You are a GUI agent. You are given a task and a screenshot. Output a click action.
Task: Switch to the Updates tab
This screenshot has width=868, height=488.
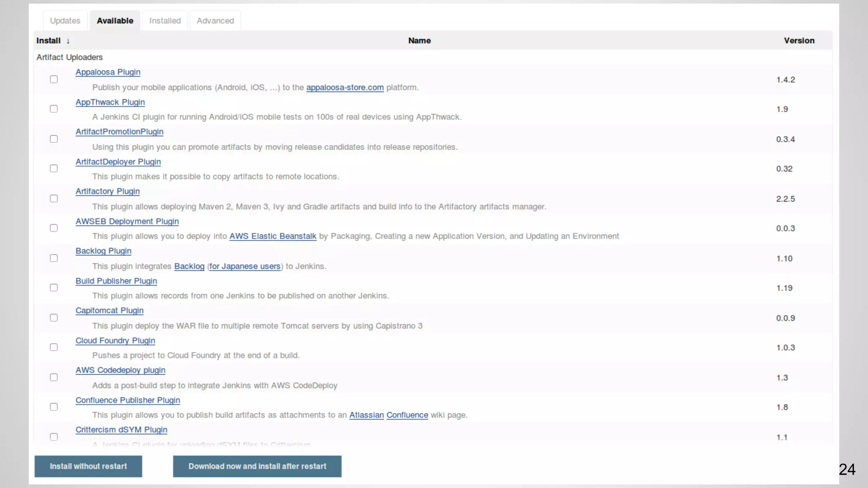pyautogui.click(x=65, y=21)
